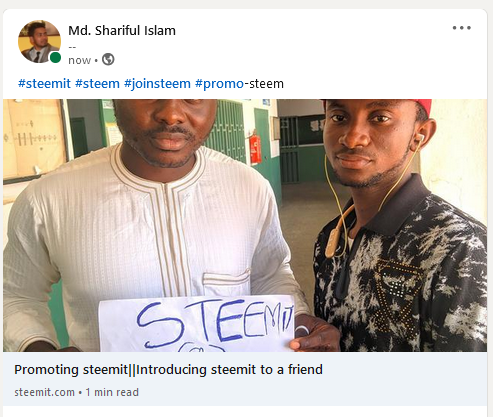493x417 pixels.
Task: Open the article title 'Promoting steemit||Introducing steemit to a friend'
Action: [168, 370]
